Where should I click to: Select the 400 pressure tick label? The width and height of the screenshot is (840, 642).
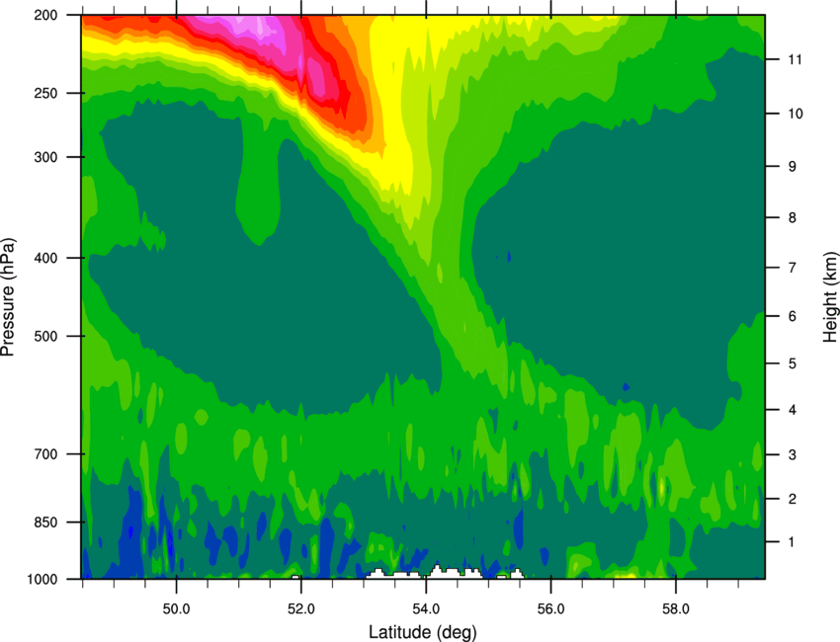[x=45, y=258]
